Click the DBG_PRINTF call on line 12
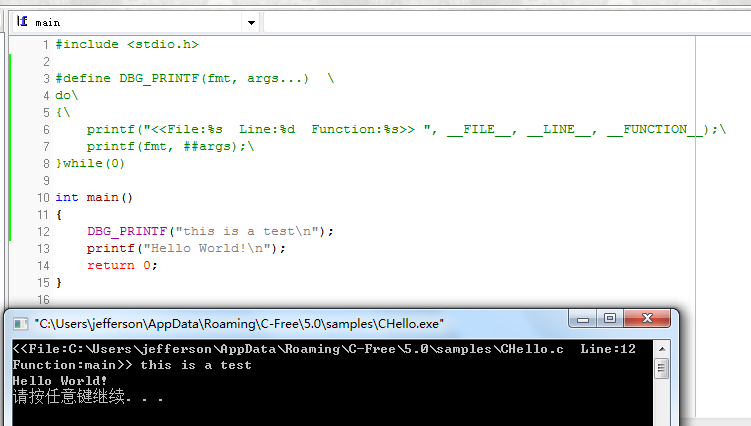The height and width of the screenshot is (426, 751). tap(210, 231)
